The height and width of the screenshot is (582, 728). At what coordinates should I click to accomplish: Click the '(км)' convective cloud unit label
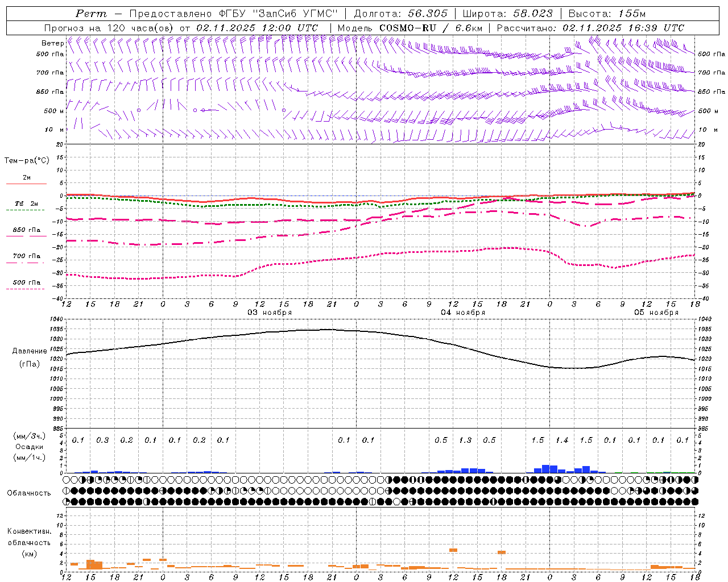(x=30, y=554)
